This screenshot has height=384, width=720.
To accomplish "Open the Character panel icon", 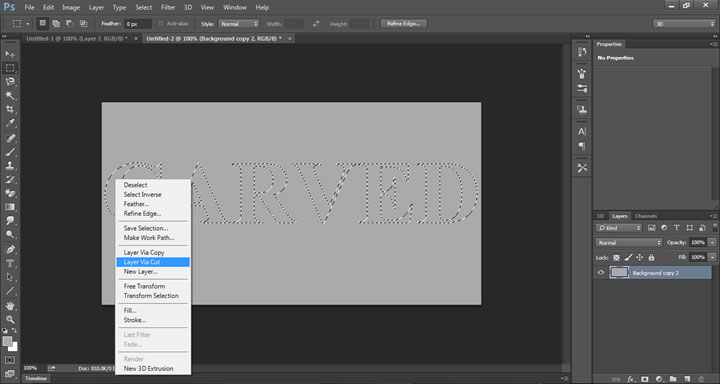I will pyautogui.click(x=582, y=131).
